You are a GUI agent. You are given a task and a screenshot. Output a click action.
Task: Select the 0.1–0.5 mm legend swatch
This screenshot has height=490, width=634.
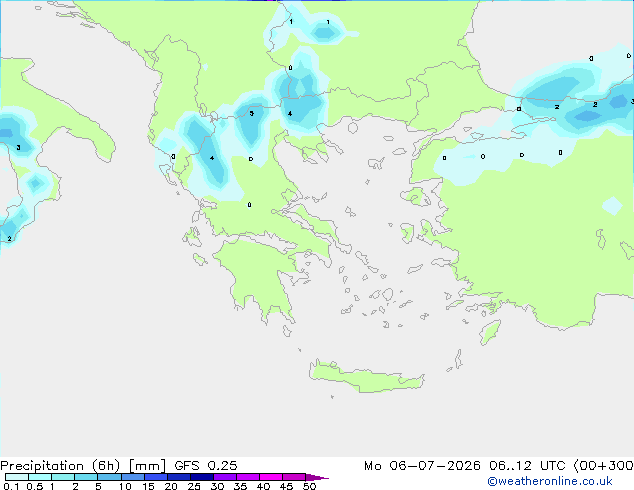click(x=17, y=477)
